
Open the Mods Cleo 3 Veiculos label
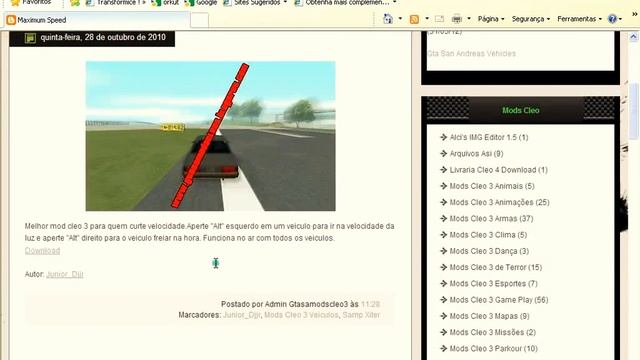pyautogui.click(x=301, y=315)
